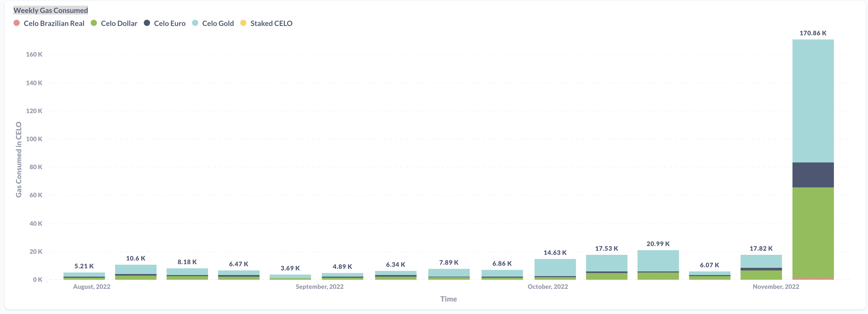The width and height of the screenshot is (868, 314).
Task: Click the August, 2022 axis label
Action: tap(92, 287)
